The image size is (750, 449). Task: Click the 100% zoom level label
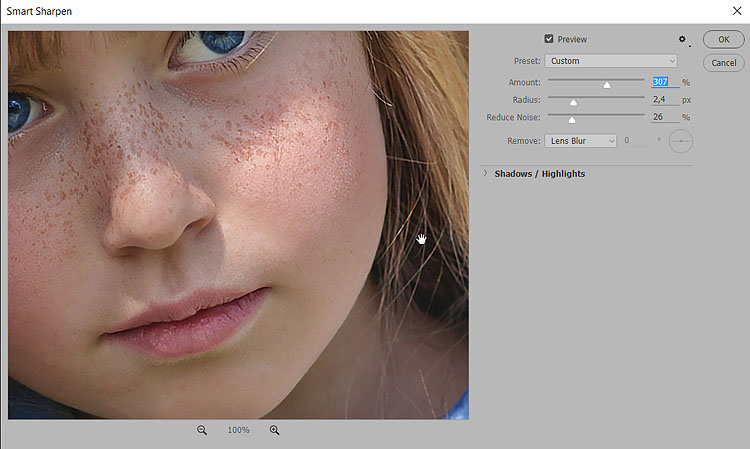coord(238,430)
